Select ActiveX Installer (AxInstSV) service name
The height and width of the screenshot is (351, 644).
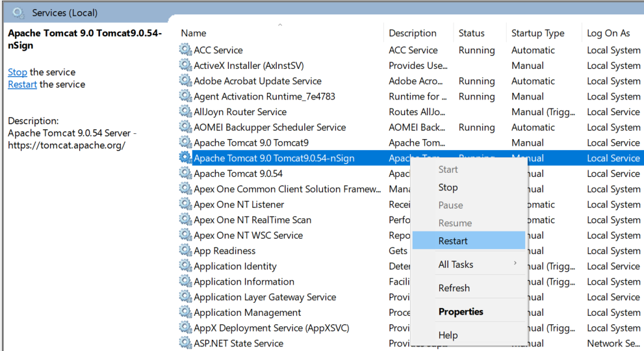point(248,66)
